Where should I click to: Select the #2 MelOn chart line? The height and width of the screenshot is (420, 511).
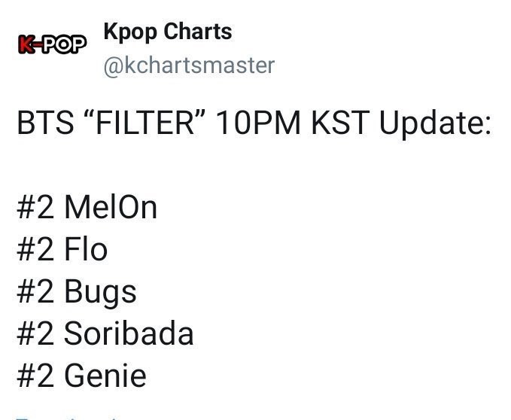(x=87, y=207)
